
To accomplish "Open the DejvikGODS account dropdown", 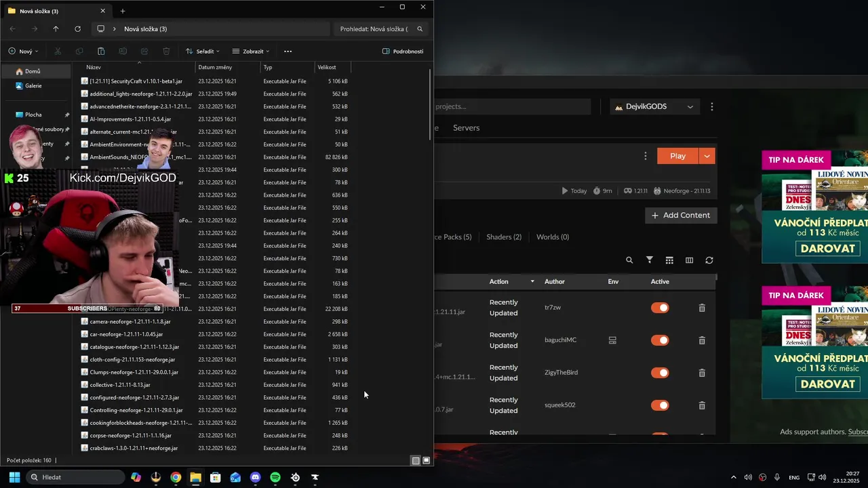I will 654,106.
